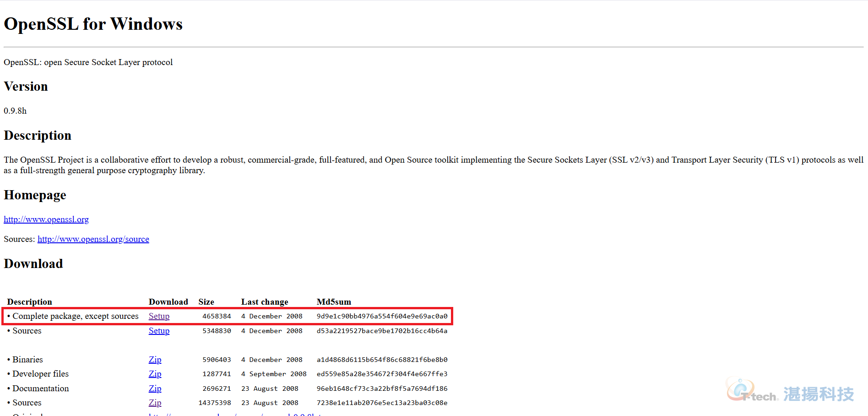Viewport: 868px width, 416px height.
Task: Click the 'Documentation' row label
Action: 40,389
